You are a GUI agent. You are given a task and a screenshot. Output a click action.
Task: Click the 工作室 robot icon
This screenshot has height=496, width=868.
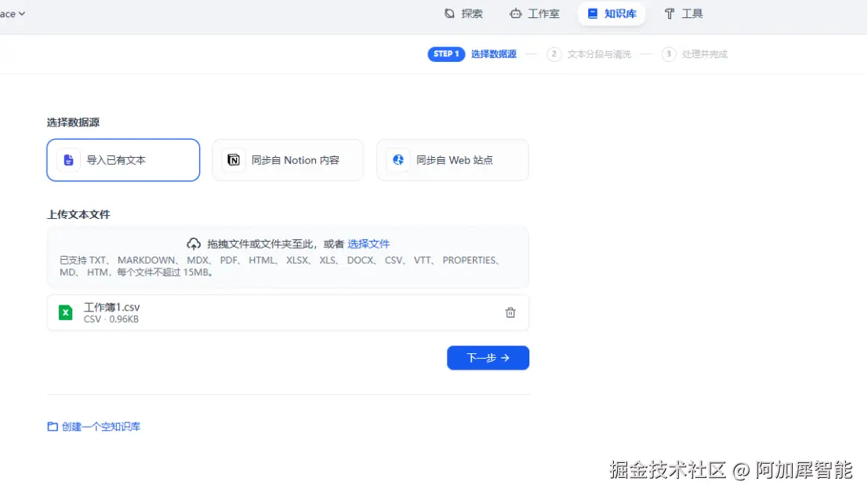pos(515,14)
